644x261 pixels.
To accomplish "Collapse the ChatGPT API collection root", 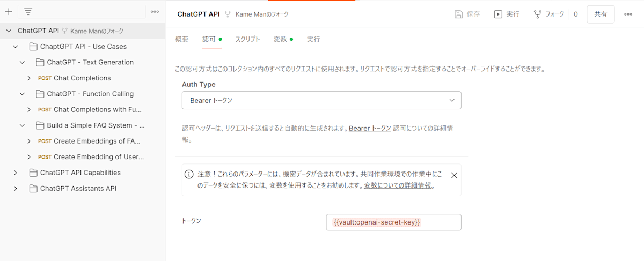I will pos(9,31).
